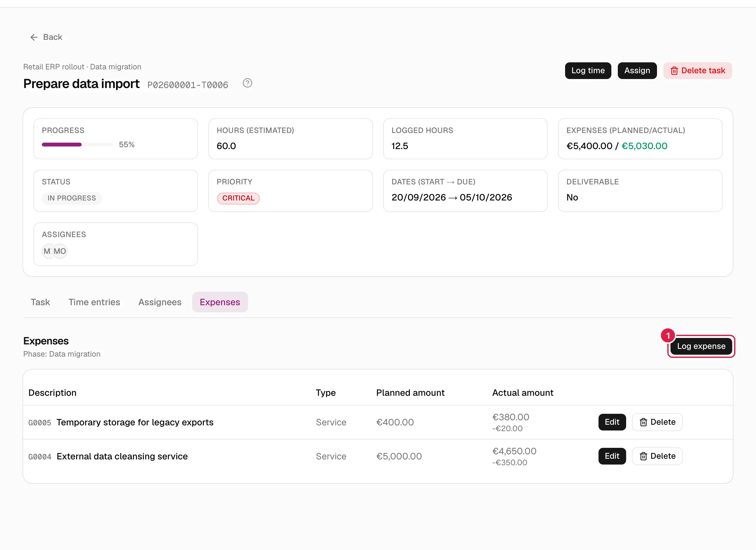This screenshot has height=550, width=756.
Task: Click the Type column header
Action: 326,393
